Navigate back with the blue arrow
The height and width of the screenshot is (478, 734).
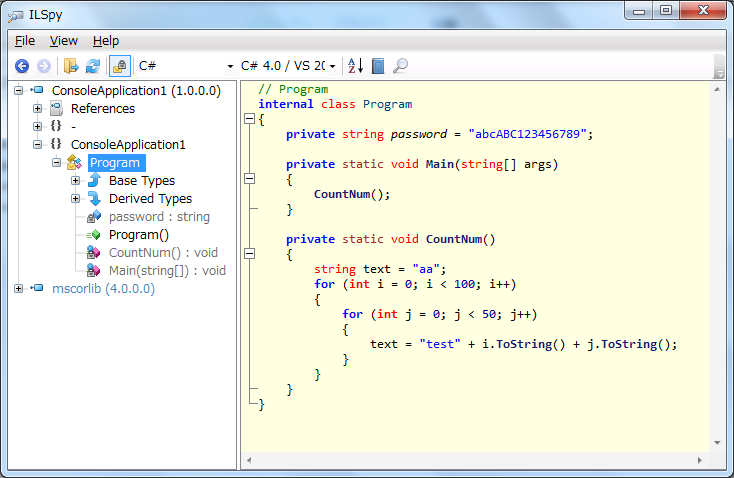pyautogui.click(x=22, y=66)
